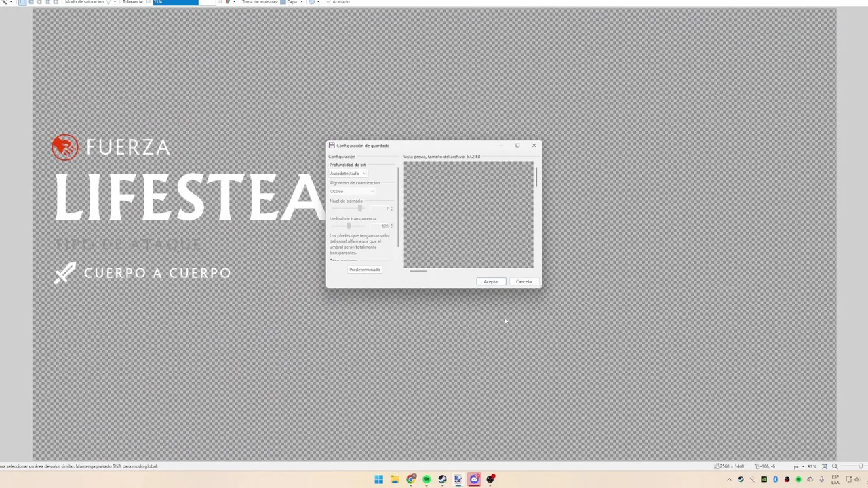This screenshot has height=488, width=868.
Task: Click the fit-to-window icon in status bar
Action: (x=825, y=466)
